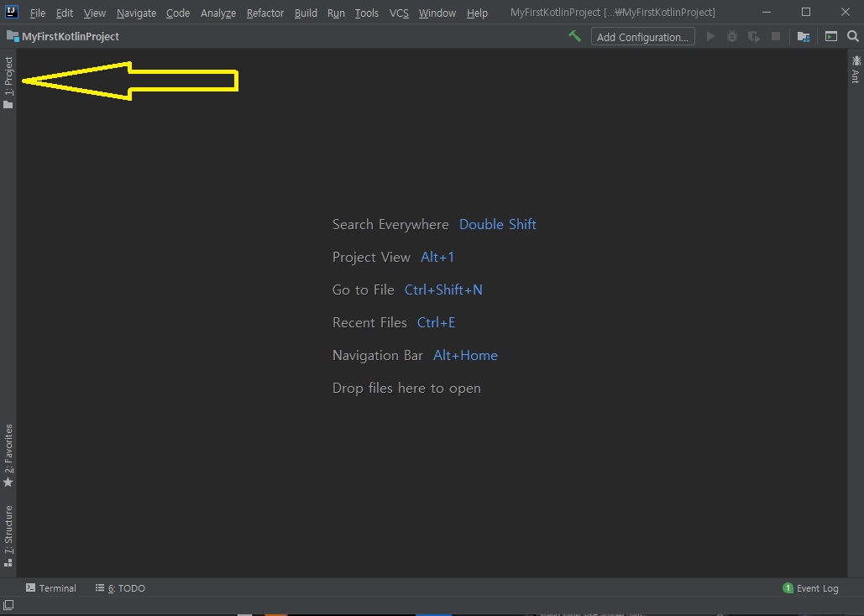Click the Stop square icon in toolbar
864x616 pixels.
[x=776, y=36]
